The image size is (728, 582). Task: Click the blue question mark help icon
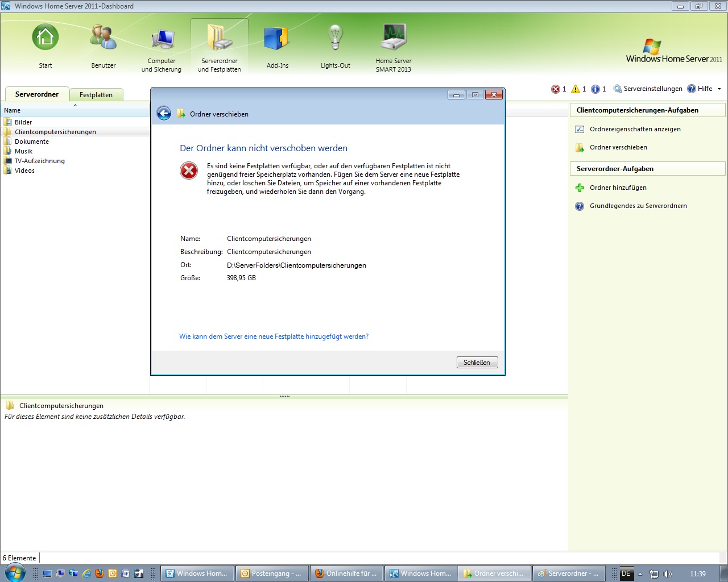click(x=580, y=206)
